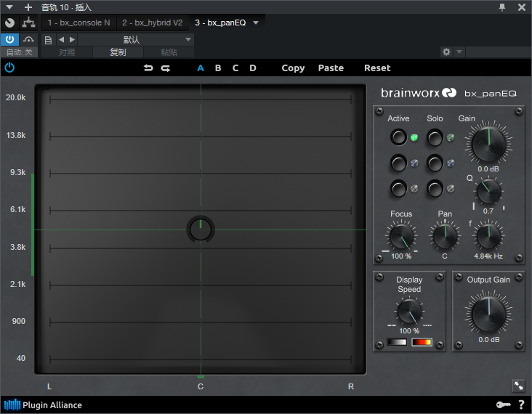Screen dimensions: 532x414
Task: Click the Plugin Alliance logo
Action: tap(43, 405)
